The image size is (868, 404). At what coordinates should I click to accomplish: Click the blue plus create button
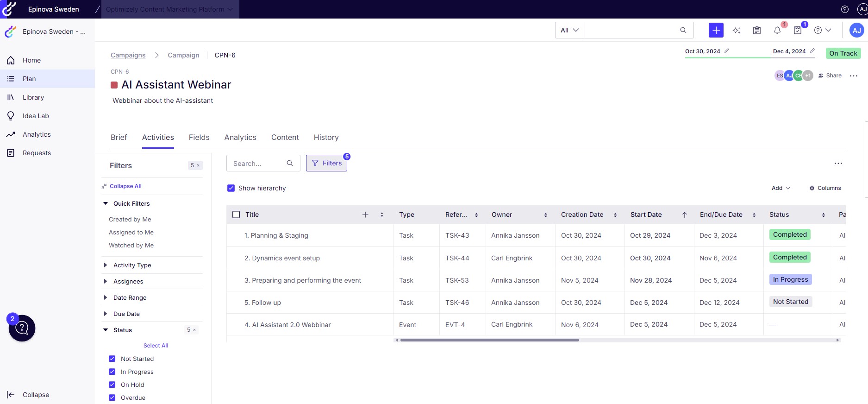(716, 30)
